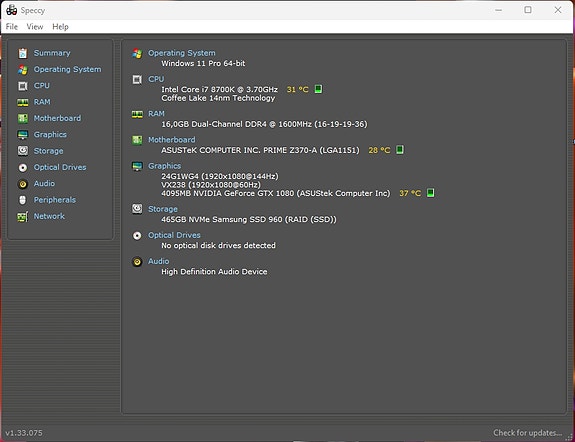The height and width of the screenshot is (442, 575).
Task: Open Optical Drives sidebar entry
Action: pos(60,167)
